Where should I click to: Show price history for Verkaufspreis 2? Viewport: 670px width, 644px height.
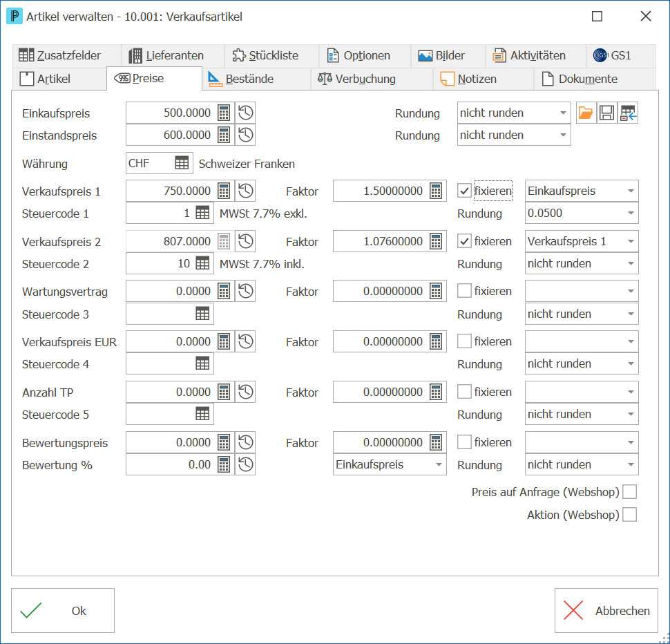point(246,241)
